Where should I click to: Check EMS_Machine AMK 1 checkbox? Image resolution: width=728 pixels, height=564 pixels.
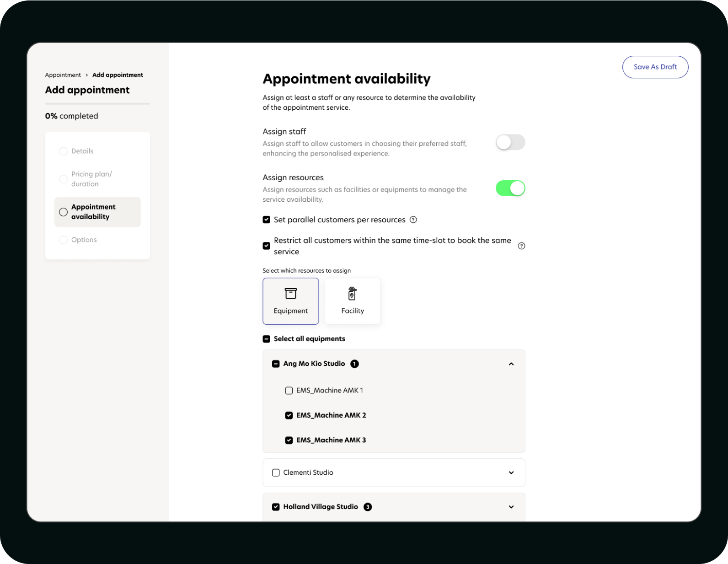coord(289,391)
